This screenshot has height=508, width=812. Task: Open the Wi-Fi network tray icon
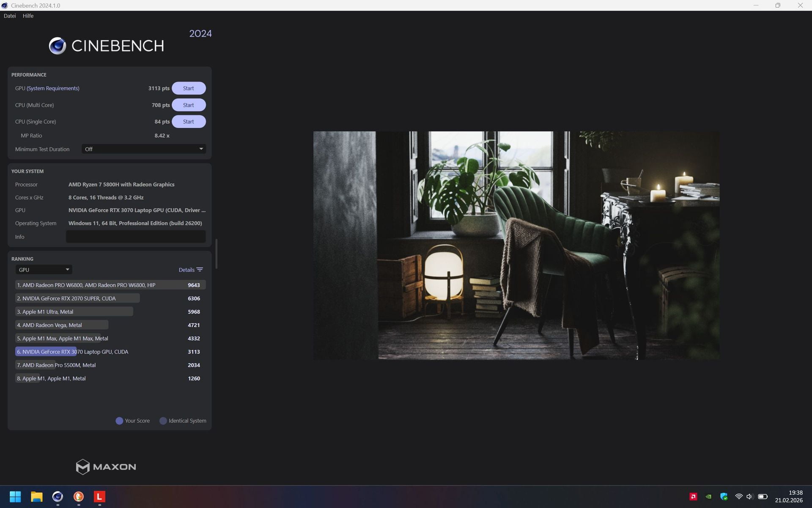pyautogui.click(x=739, y=497)
